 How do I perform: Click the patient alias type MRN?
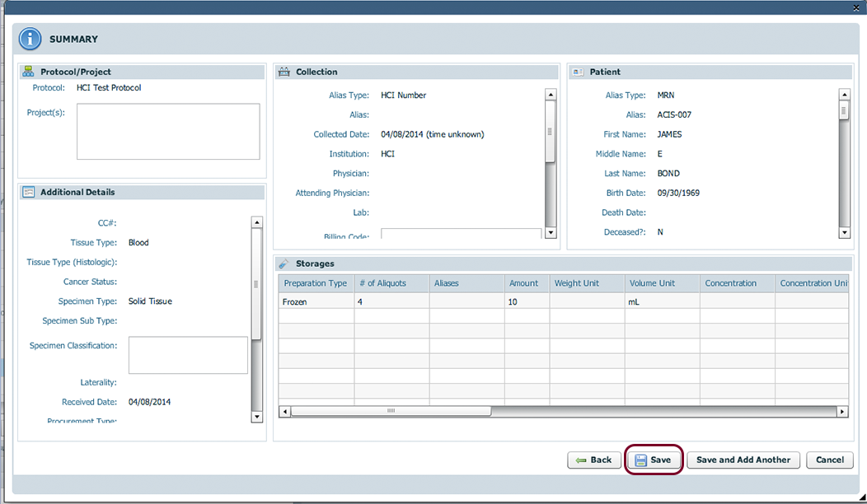pyautogui.click(x=666, y=95)
